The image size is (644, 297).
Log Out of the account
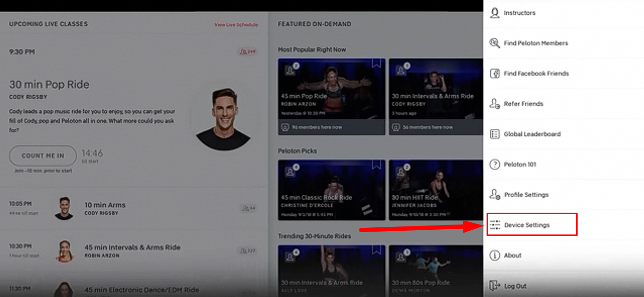563,286
